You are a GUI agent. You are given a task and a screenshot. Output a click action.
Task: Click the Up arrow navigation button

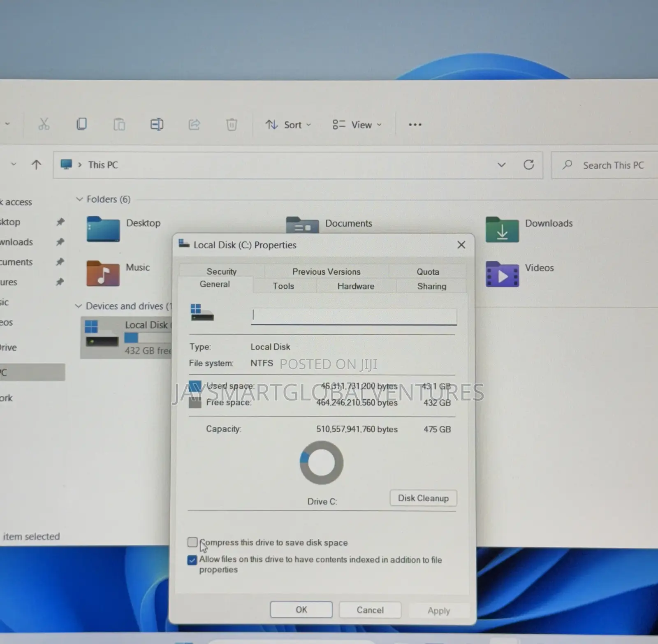coord(36,165)
